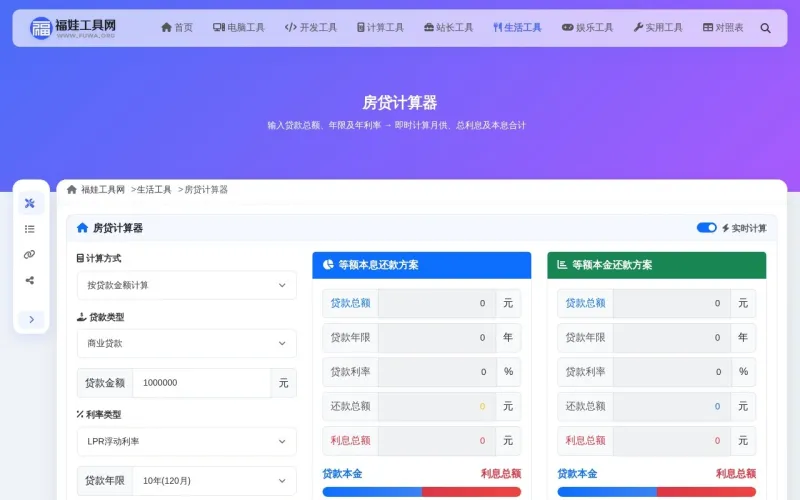Expand the left sidebar with the arrow button
The image size is (800, 500).
31,319
